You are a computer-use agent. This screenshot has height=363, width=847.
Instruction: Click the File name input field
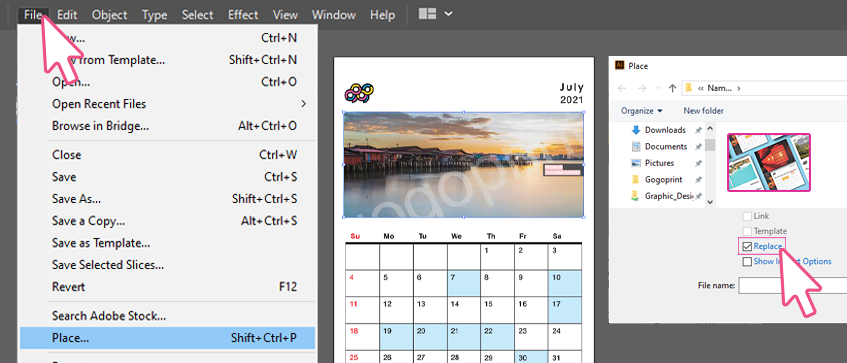pyautogui.click(x=792, y=285)
